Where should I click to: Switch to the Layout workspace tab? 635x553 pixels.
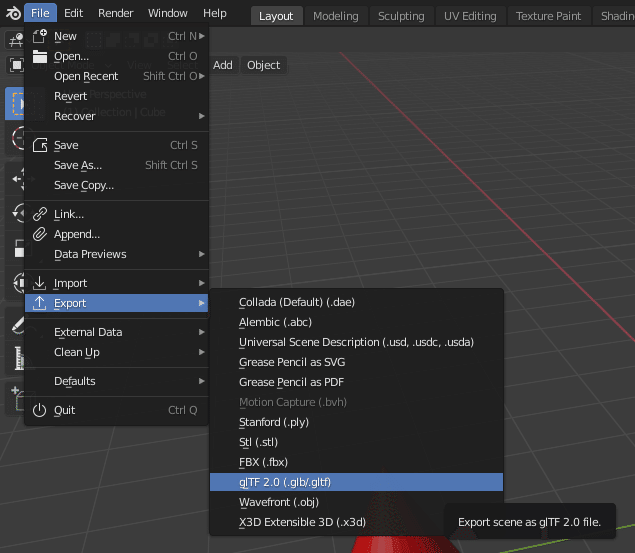pyautogui.click(x=276, y=16)
